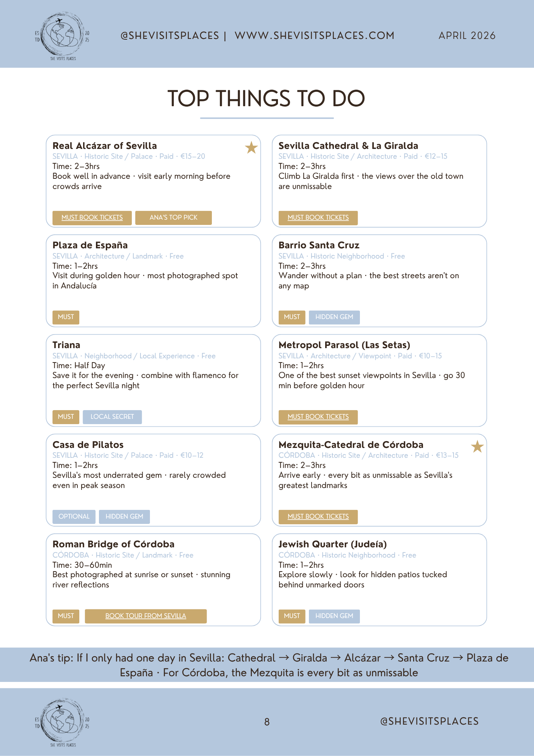Click the globe logo in the header
534x756 pixels.
click(x=62, y=36)
